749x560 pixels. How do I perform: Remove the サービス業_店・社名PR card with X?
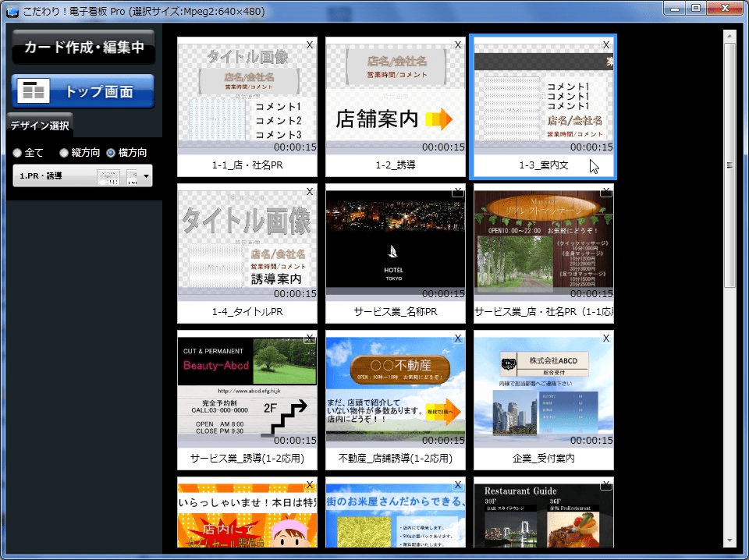tap(605, 191)
